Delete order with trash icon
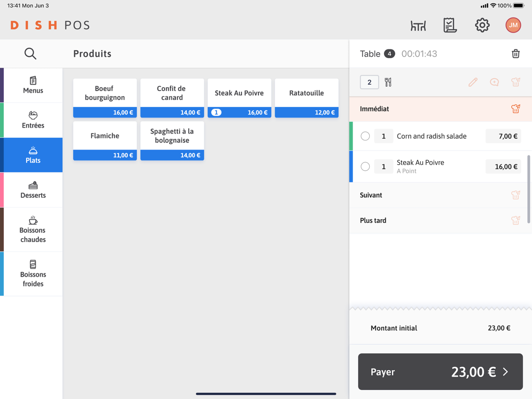 [516, 54]
